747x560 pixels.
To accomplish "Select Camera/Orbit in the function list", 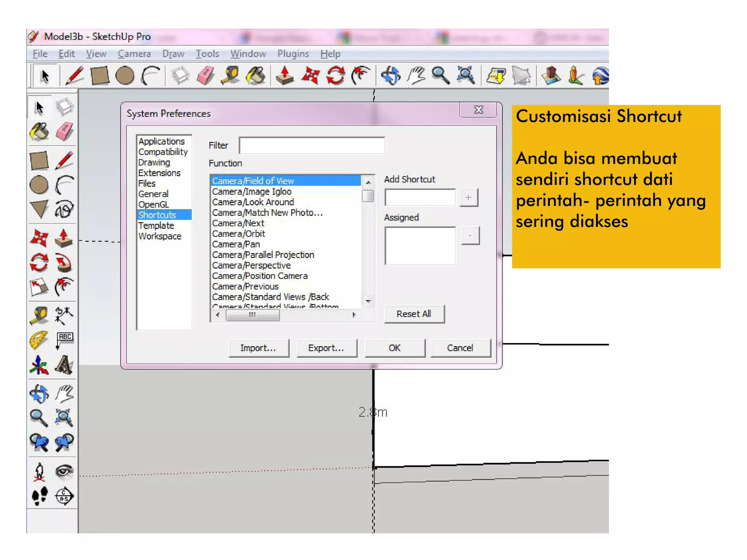I will pos(239,234).
